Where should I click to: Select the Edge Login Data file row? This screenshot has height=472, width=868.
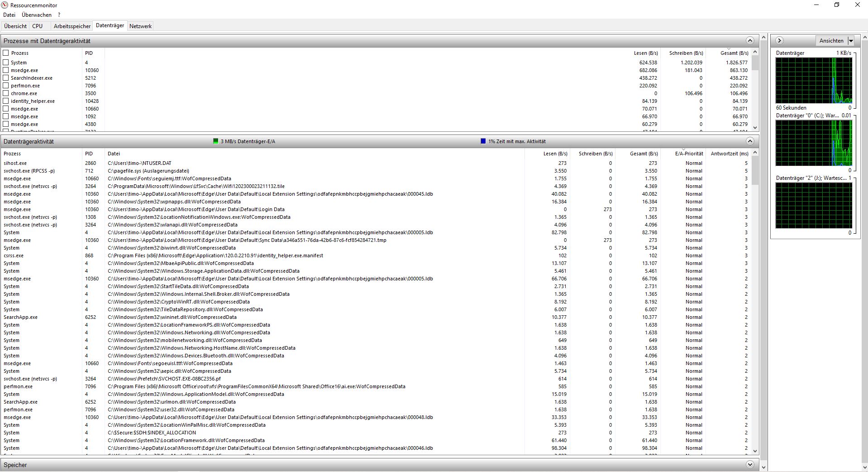[376, 209]
